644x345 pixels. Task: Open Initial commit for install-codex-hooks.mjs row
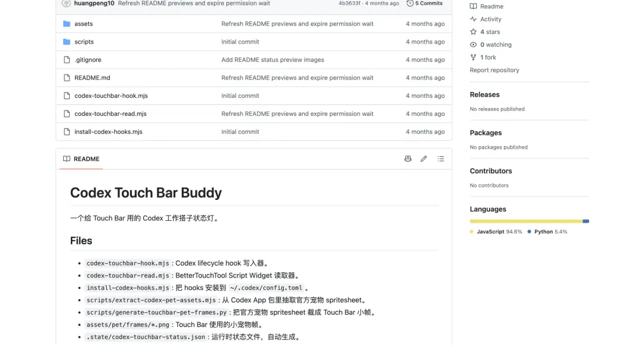[240, 132]
